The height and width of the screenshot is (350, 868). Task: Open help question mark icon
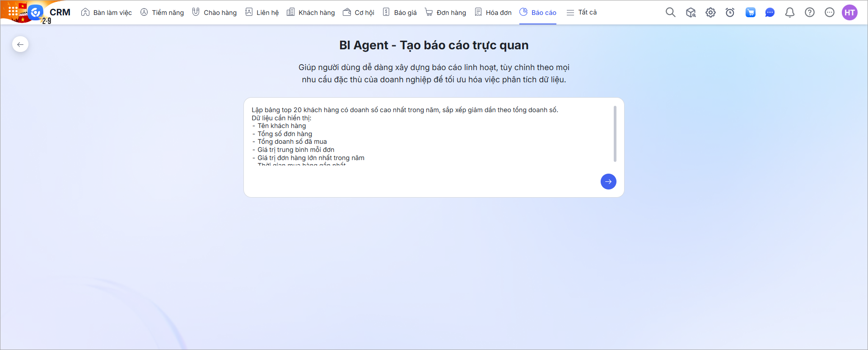click(x=810, y=13)
